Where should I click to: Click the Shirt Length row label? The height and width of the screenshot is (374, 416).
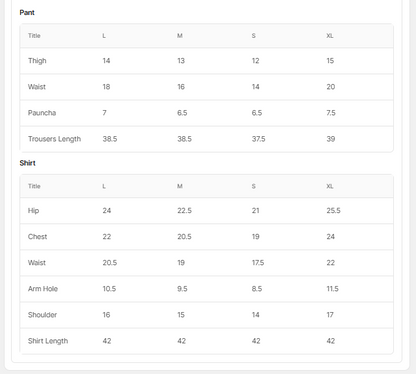(48, 341)
